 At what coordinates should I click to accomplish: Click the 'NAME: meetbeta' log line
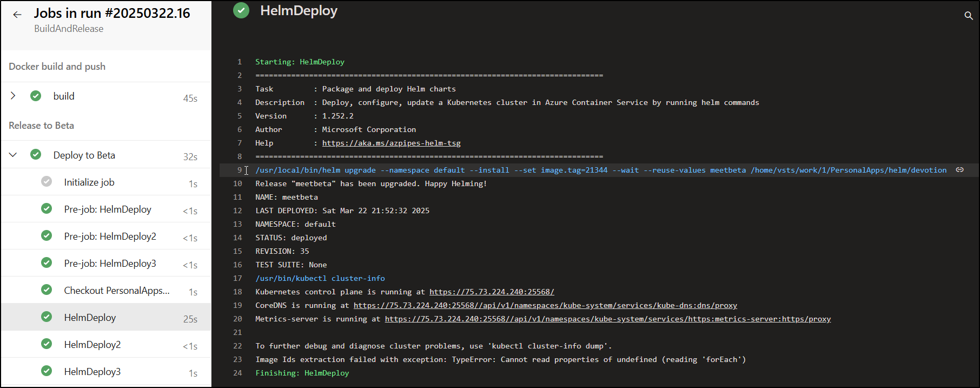point(287,197)
